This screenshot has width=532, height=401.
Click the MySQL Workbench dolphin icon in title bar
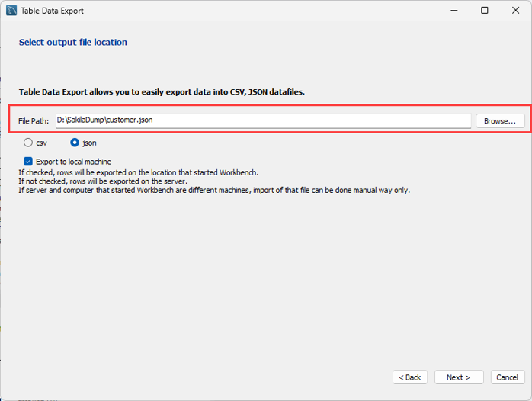11,11
